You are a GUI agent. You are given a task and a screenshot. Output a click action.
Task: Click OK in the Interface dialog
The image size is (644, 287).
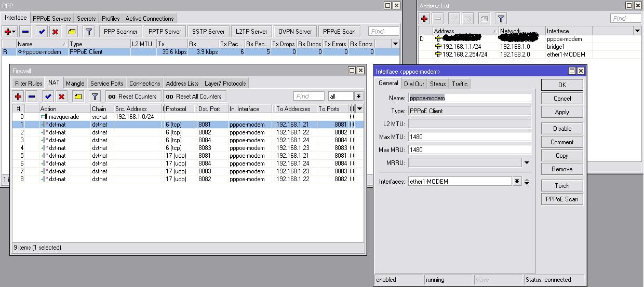562,85
